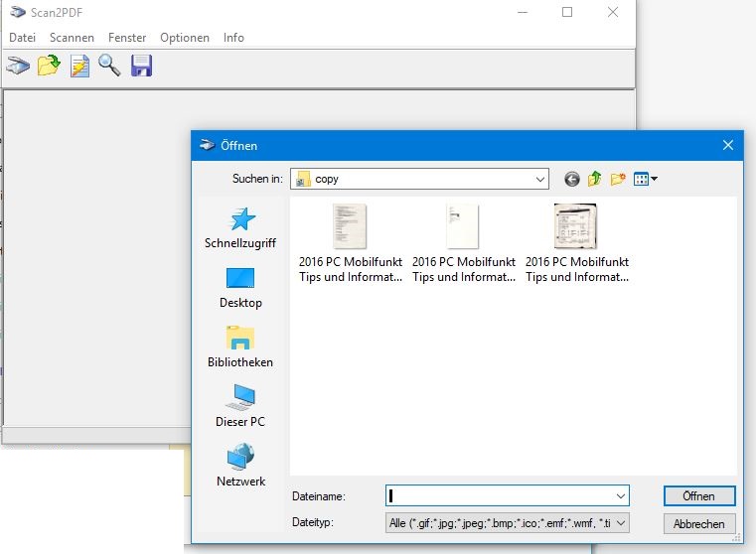Maximize the Scan2PDF window

click(567, 12)
